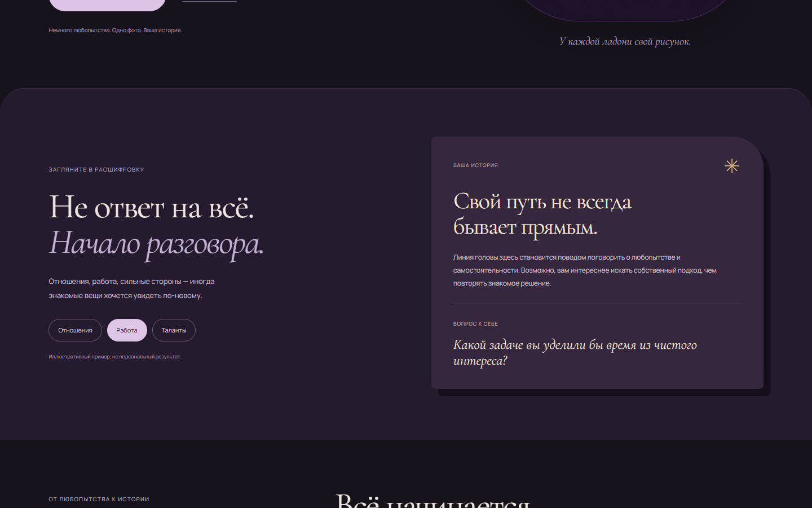This screenshot has width=812, height=508.
Task: Click the paragraph starting 'Линия головы здесь'
Action: click(585, 270)
